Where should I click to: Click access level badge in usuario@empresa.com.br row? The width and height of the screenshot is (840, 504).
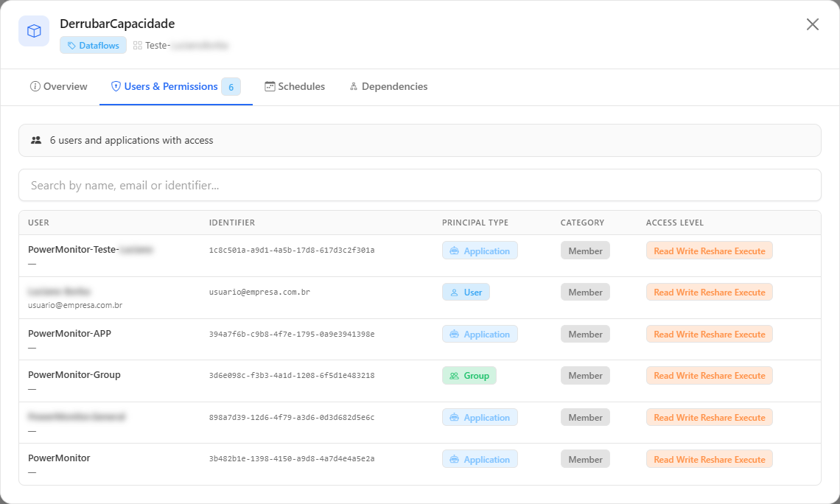tap(710, 293)
